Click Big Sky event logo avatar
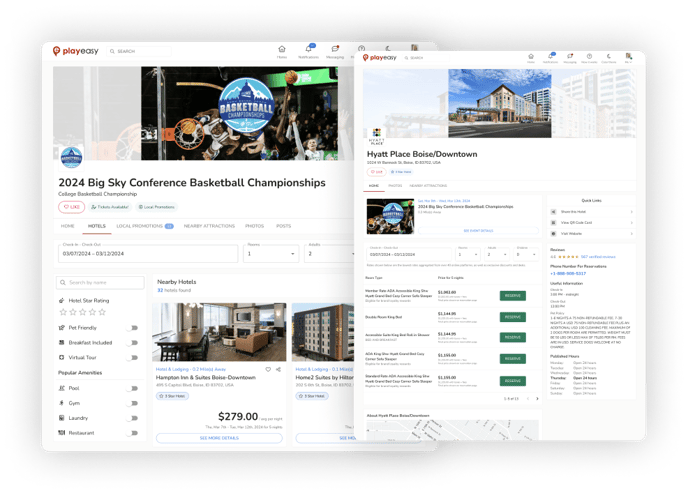 71,157
